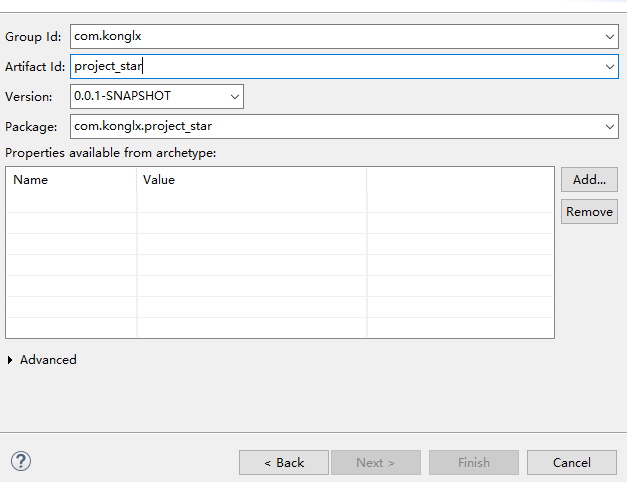
Task: Open the Artifact Id dropdown arrow
Action: [609, 66]
